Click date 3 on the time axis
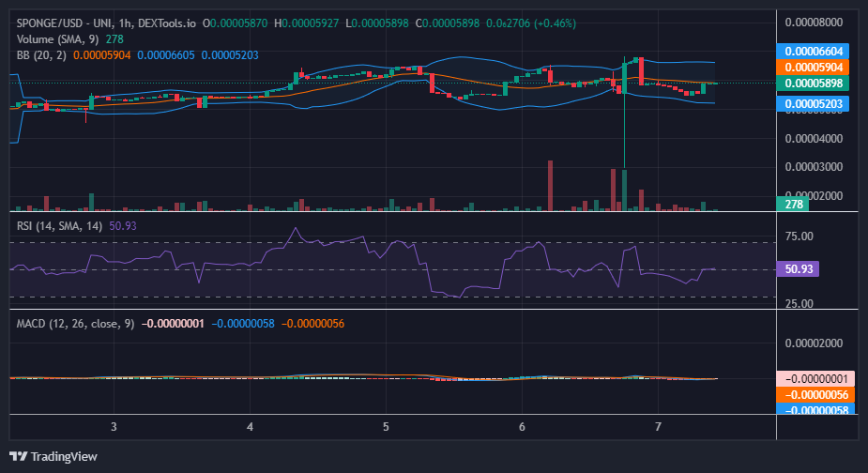Screen dimensions: 868x473 114,427
